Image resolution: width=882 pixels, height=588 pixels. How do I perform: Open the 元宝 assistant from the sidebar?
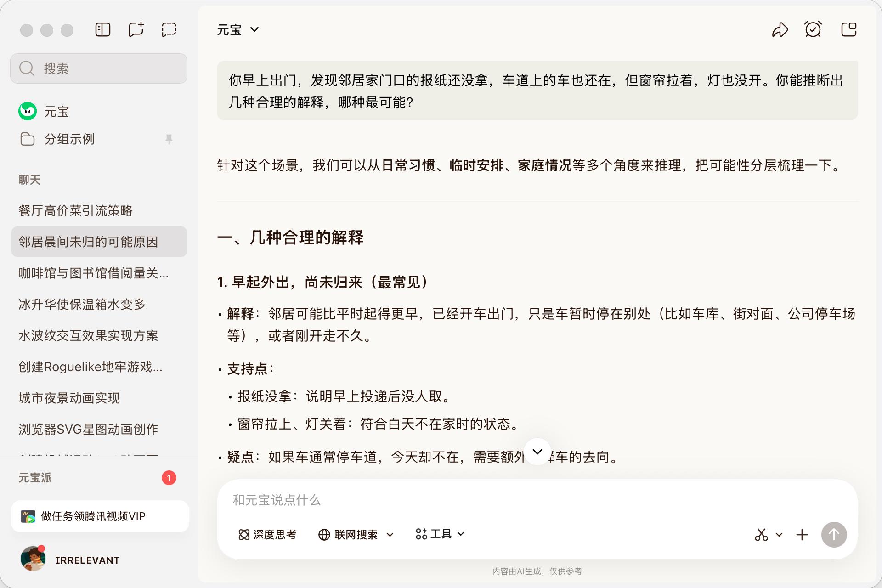(x=55, y=111)
